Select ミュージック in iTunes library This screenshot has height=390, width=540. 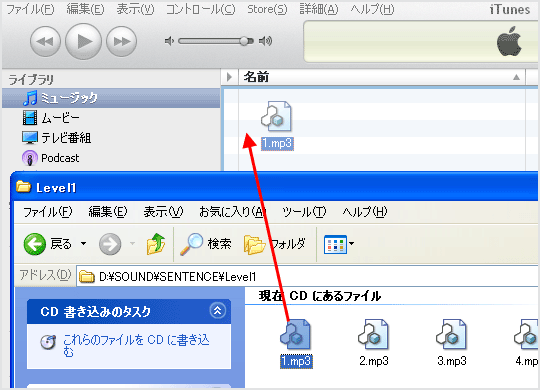click(x=111, y=98)
